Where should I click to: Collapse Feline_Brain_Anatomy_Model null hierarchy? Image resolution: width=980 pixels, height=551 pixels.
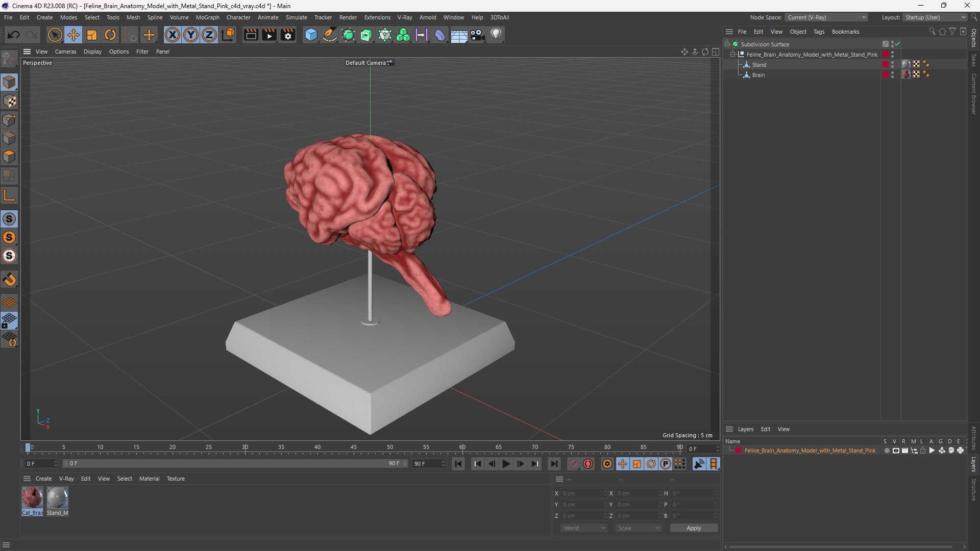(733, 55)
